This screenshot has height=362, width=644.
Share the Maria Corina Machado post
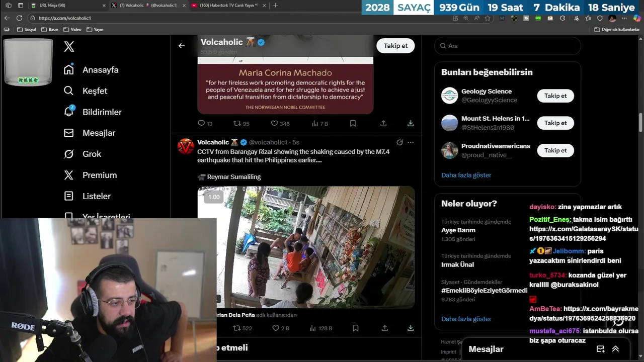pos(383,123)
